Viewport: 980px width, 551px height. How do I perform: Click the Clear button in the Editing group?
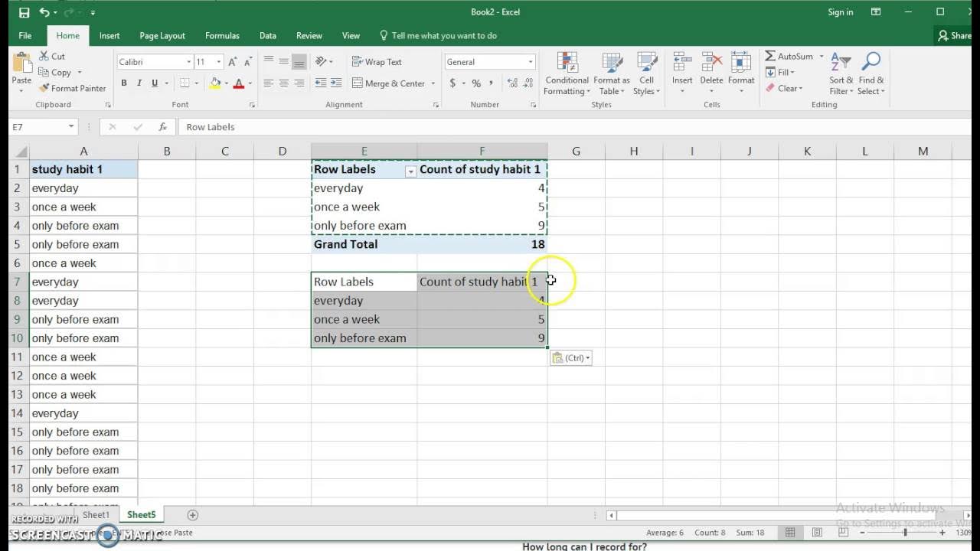point(783,88)
